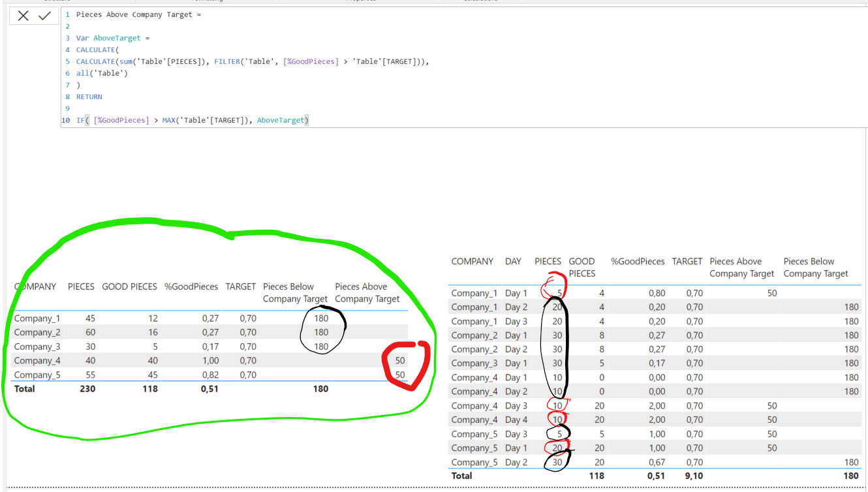868x492 pixels.
Task: Click PIECES header in the company summary table
Action: coord(81,286)
